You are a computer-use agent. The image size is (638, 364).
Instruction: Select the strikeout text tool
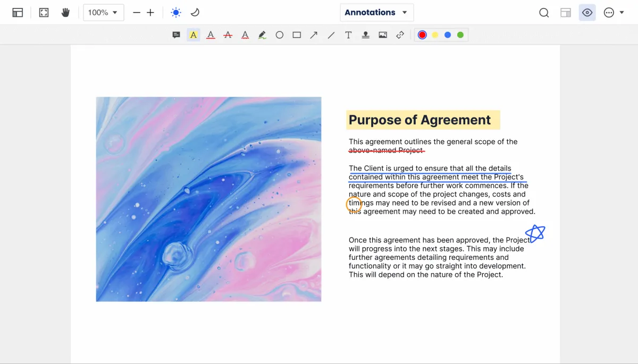coord(228,35)
